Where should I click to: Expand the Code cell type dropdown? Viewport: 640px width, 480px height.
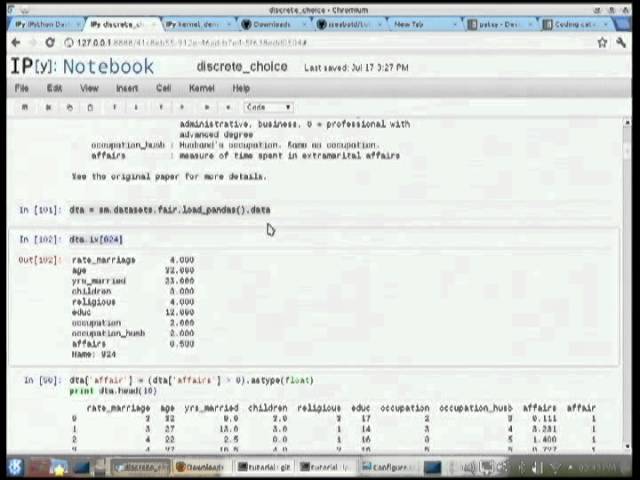269,107
